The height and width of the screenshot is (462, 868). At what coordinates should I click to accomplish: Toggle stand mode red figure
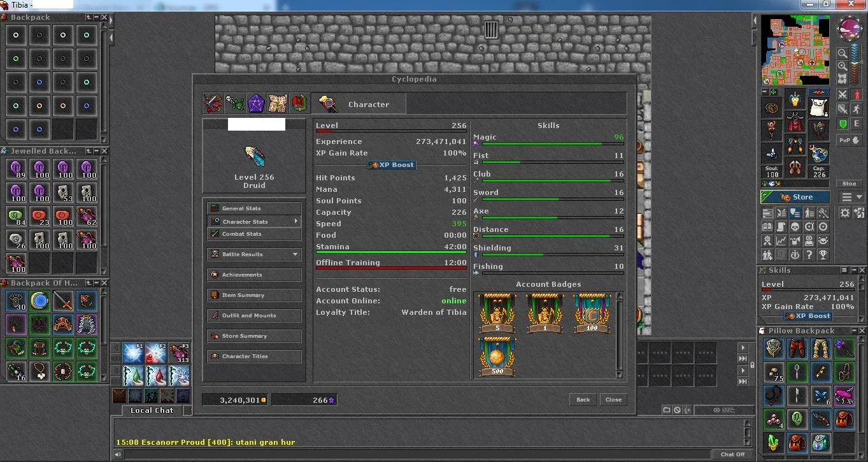(857, 95)
